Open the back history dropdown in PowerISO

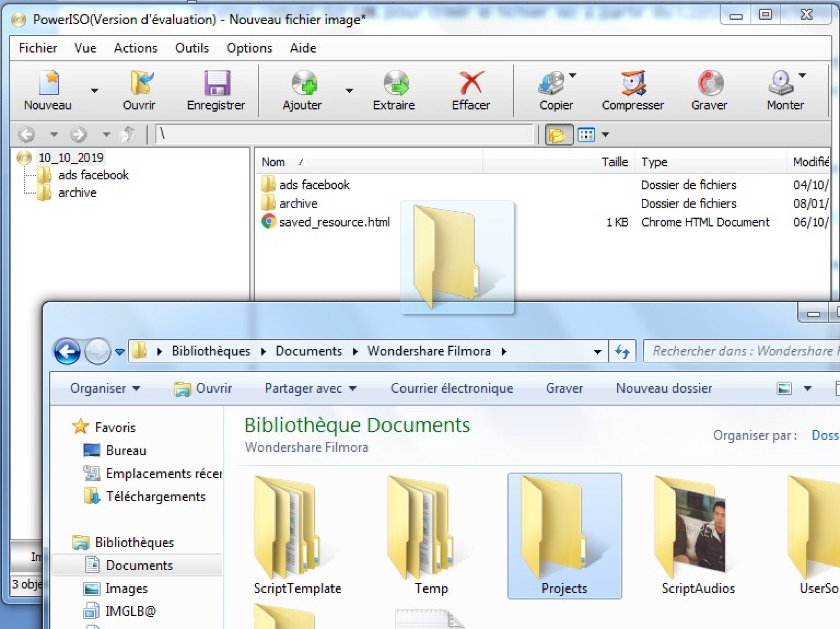pyautogui.click(x=54, y=134)
